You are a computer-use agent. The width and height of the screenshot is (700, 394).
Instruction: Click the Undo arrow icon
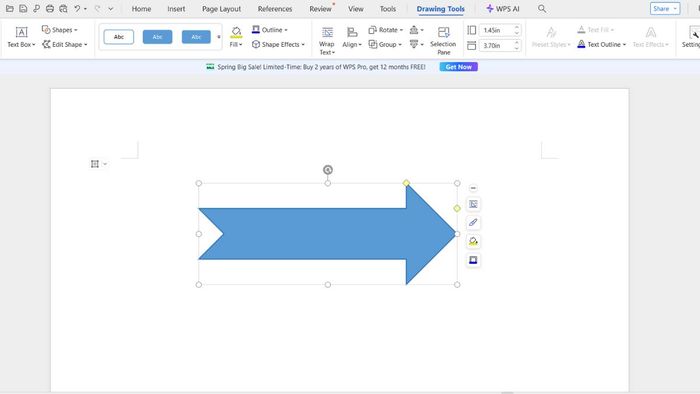pyautogui.click(x=77, y=8)
